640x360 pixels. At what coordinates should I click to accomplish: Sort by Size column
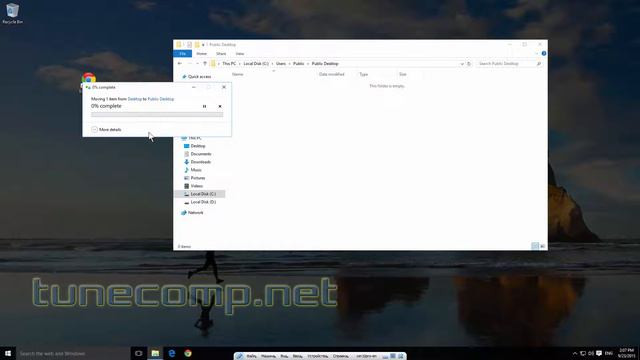pyautogui.click(x=403, y=74)
